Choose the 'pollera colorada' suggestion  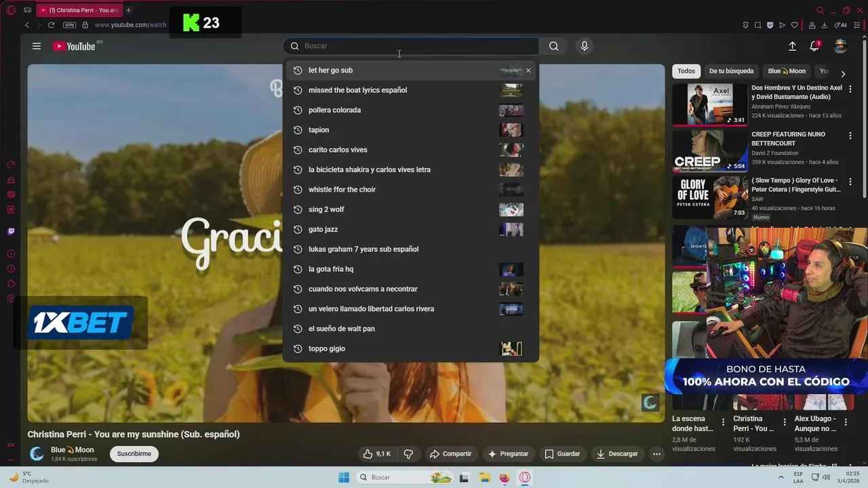(411, 110)
